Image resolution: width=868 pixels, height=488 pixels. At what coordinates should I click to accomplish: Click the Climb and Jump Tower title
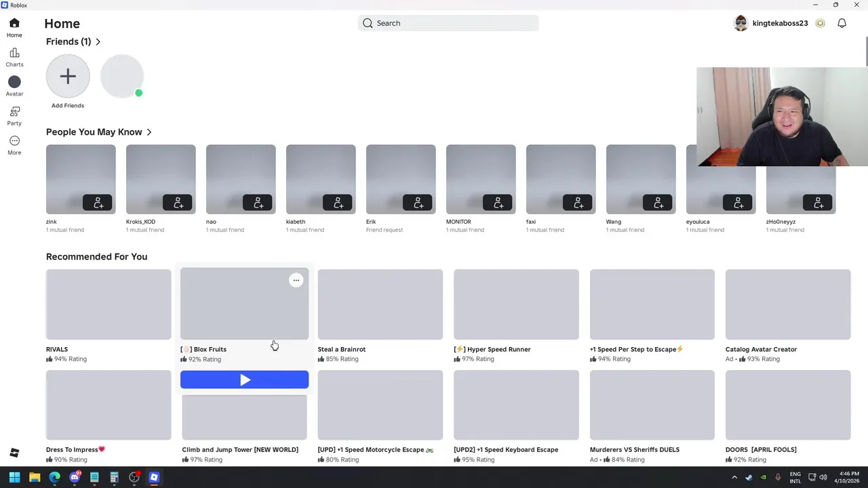[240, 449]
